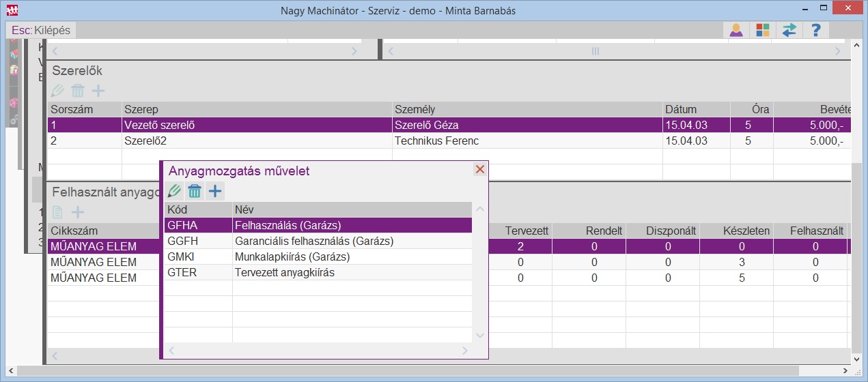Viewport: 868px width, 382px height.
Task: Click the Rendelt column header
Action: point(589,231)
